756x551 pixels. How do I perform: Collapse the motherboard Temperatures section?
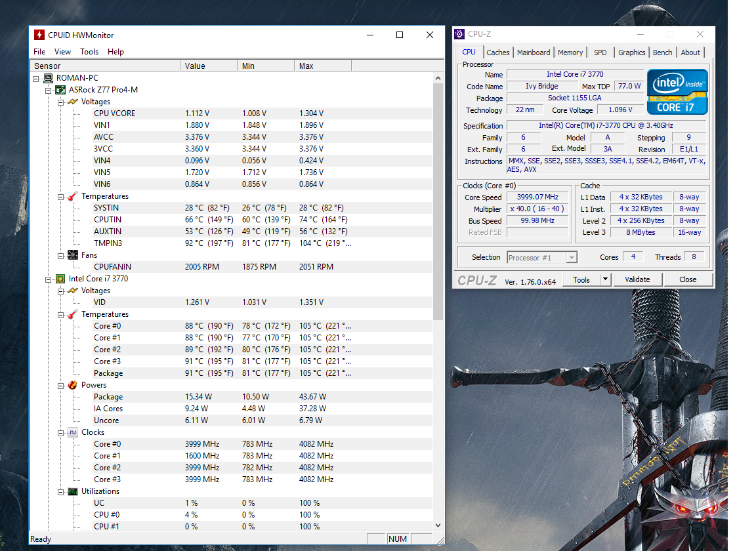tap(61, 197)
